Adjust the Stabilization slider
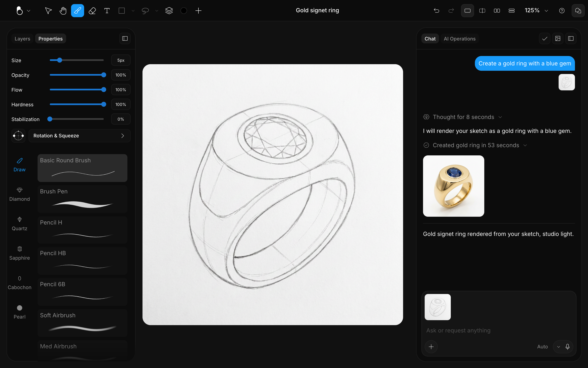The width and height of the screenshot is (588, 368). (77, 119)
